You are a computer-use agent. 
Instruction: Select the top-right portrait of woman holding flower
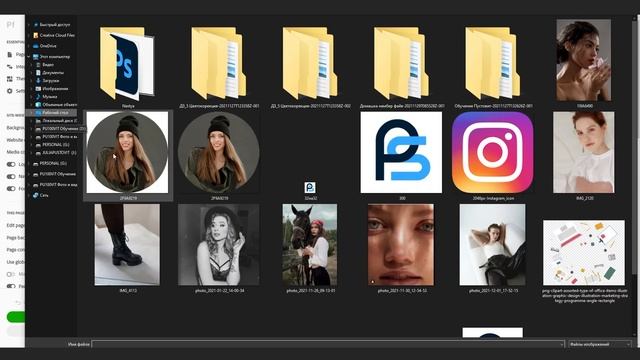click(584, 60)
